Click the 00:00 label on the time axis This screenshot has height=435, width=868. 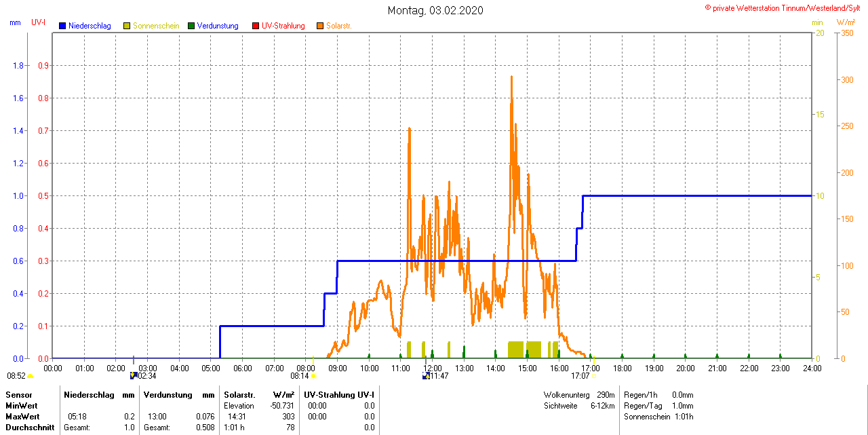pyautogui.click(x=53, y=368)
